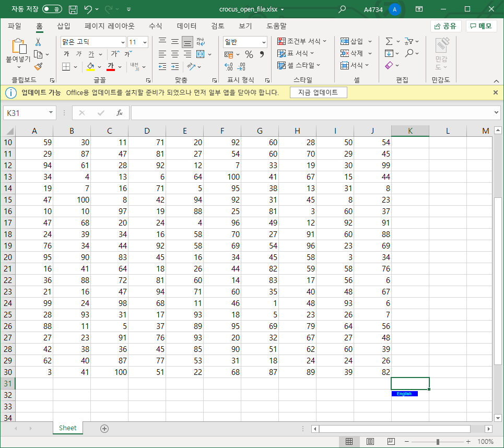
Task: Decrease font size with the smaller 가 icon
Action: pos(128,54)
